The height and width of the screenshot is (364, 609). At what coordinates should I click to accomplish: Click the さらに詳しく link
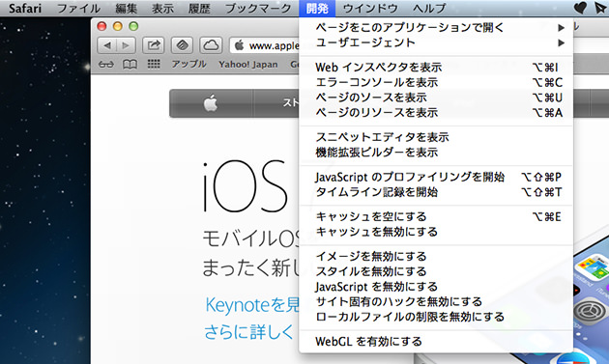pos(248,332)
